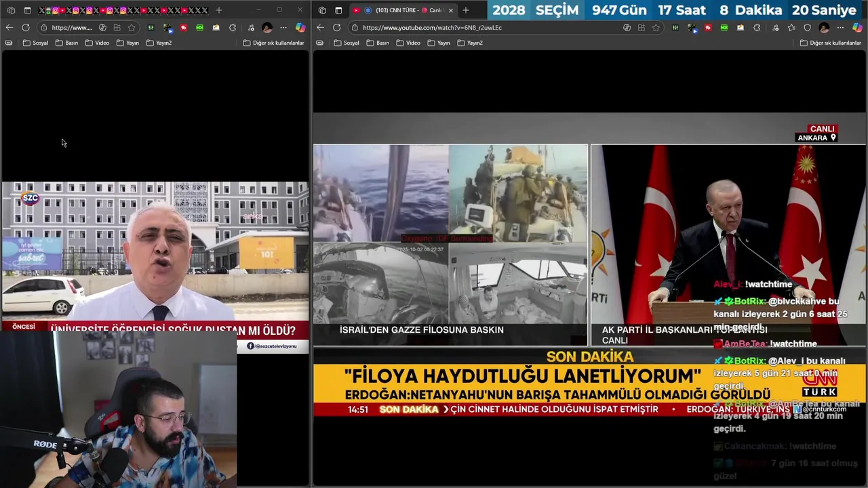Open the Basın bookmarks folder in right browser
The height and width of the screenshot is (488, 868).
(378, 43)
